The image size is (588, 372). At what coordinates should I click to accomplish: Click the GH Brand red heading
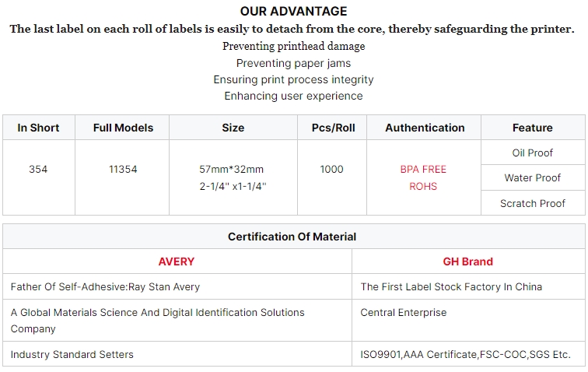tap(468, 261)
